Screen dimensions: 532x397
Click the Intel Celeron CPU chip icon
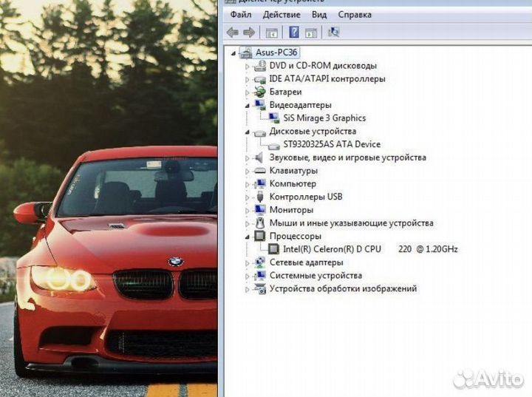(273, 249)
